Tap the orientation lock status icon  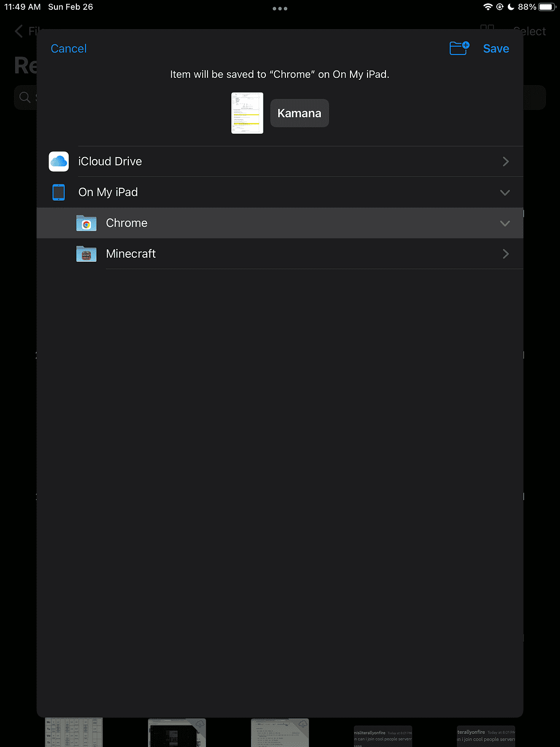(x=499, y=7)
